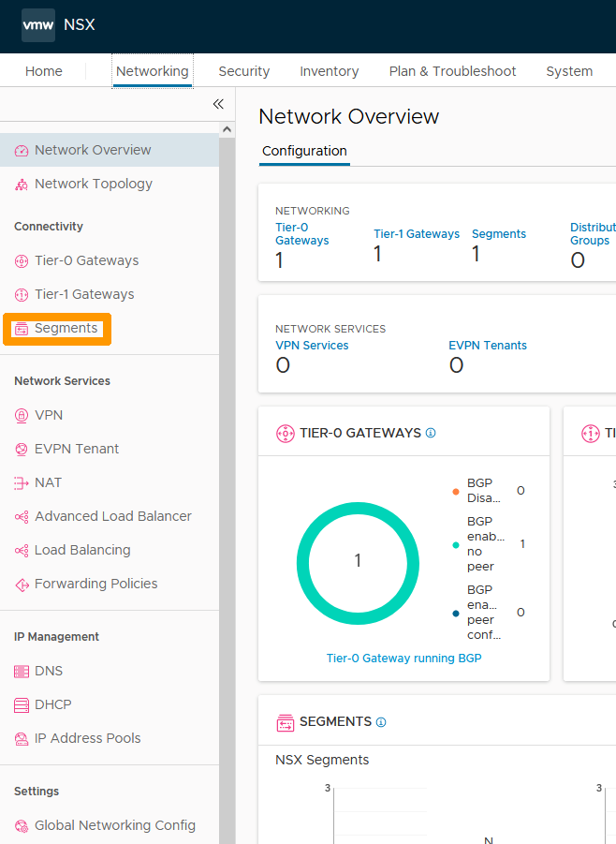This screenshot has width=616, height=844.
Task: Click the Tier-0 Gateways sidebar icon
Action: pos(22,261)
